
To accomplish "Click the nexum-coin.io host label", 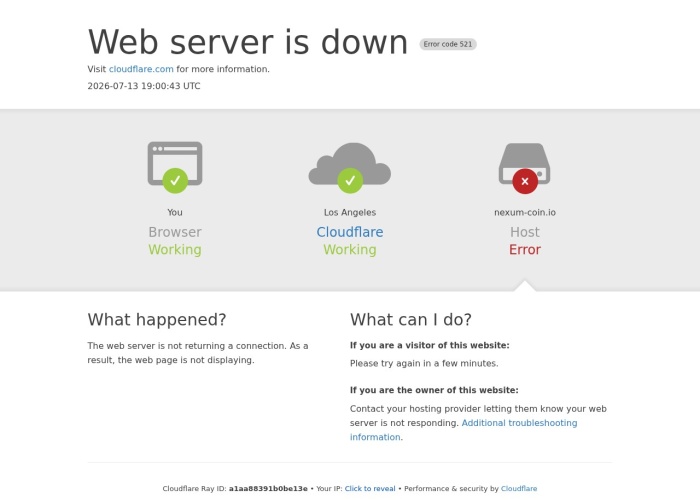I will pyautogui.click(x=525, y=212).
